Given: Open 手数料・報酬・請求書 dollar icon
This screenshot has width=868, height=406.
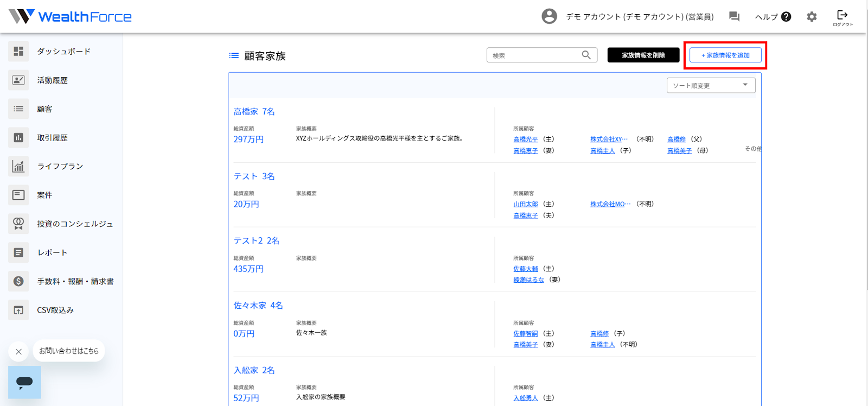Looking at the screenshot, I should point(18,281).
